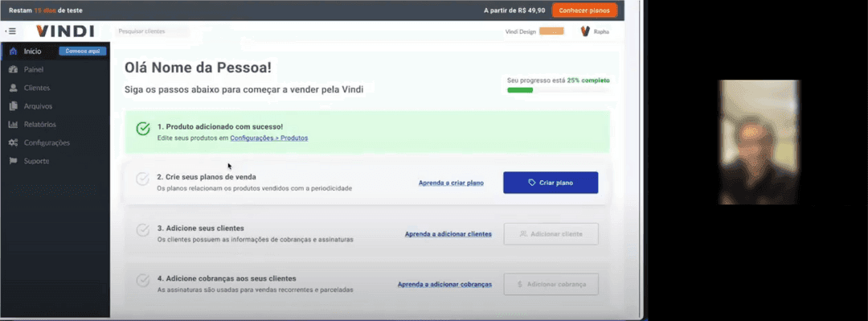
Task: Click the 25% completo progress text
Action: [x=588, y=80]
